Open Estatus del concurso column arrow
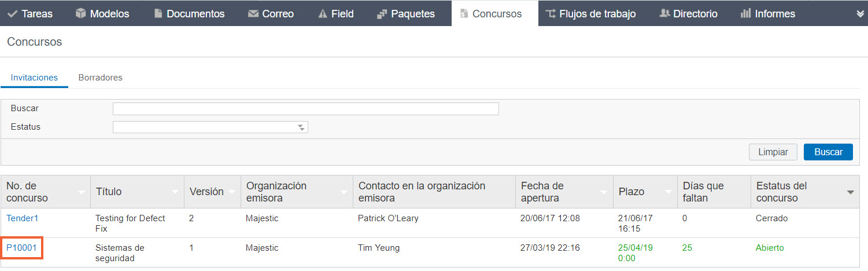 (851, 192)
